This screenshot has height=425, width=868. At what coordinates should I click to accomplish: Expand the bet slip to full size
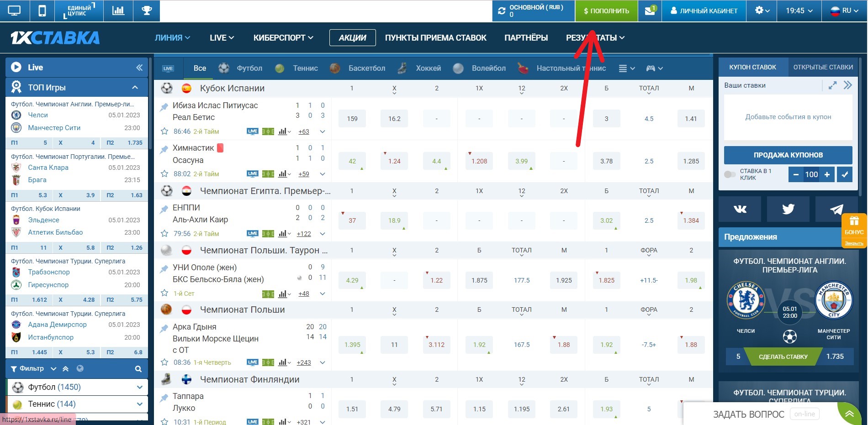(833, 85)
